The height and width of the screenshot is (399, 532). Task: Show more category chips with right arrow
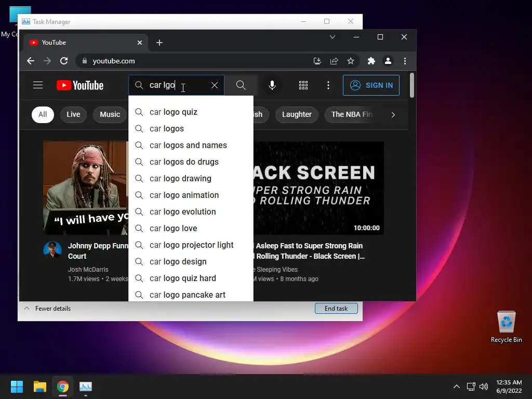(393, 115)
